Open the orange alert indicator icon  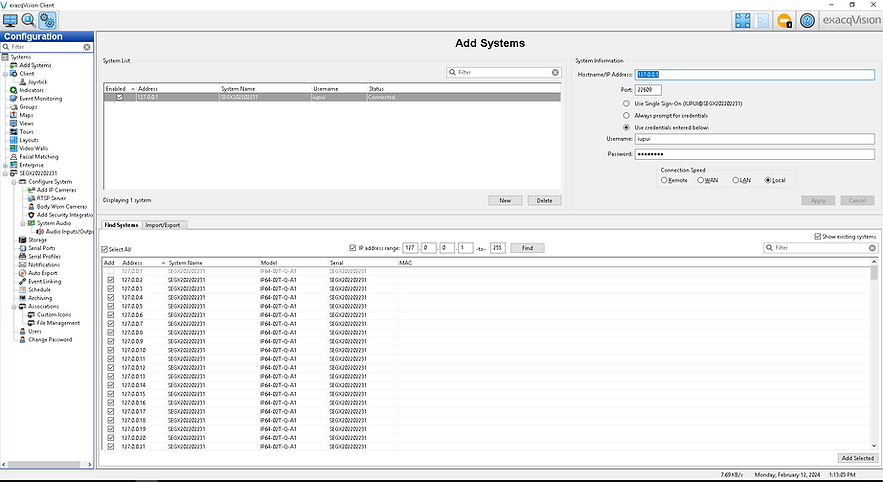point(784,21)
